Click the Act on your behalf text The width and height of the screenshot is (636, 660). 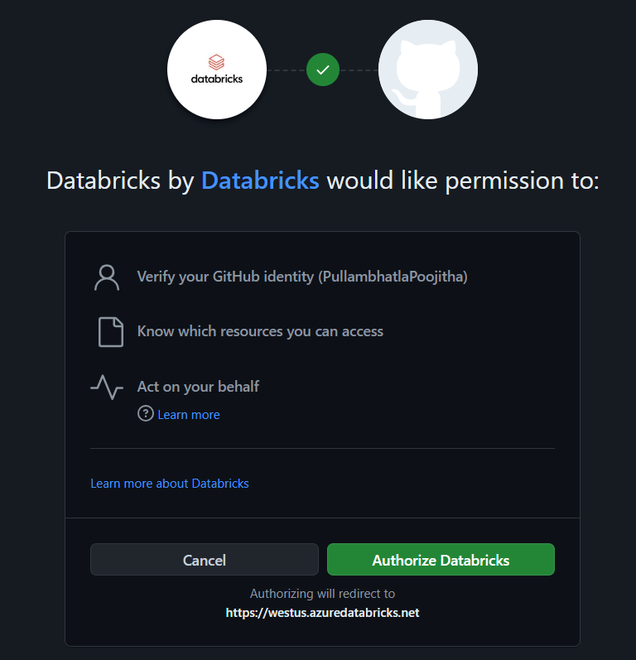(x=198, y=386)
